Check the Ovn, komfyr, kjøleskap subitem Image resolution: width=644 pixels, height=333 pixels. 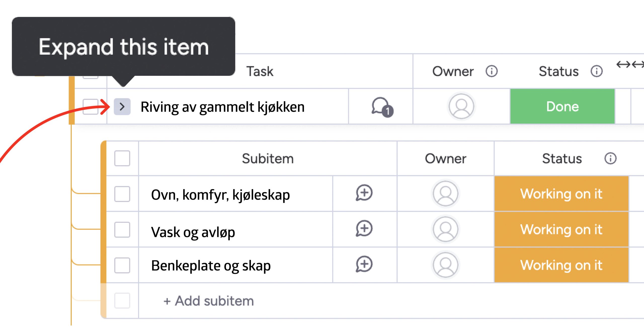(122, 194)
